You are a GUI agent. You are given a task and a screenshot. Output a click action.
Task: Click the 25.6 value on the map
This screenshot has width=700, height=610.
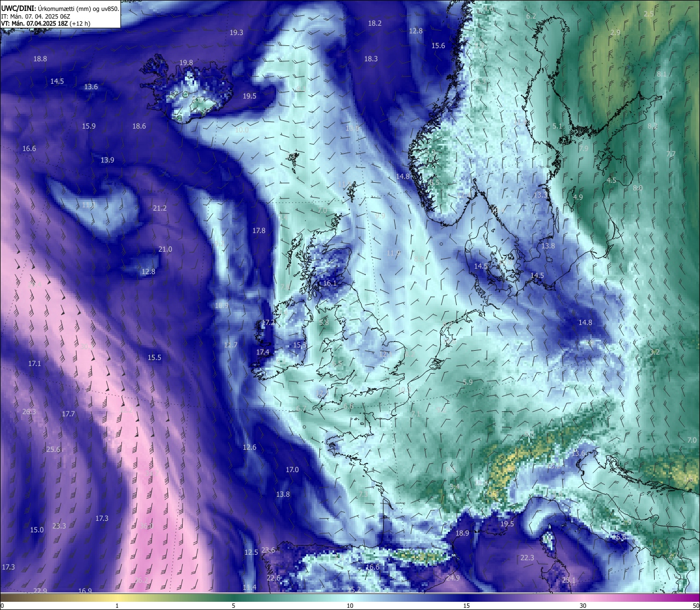[x=53, y=450]
